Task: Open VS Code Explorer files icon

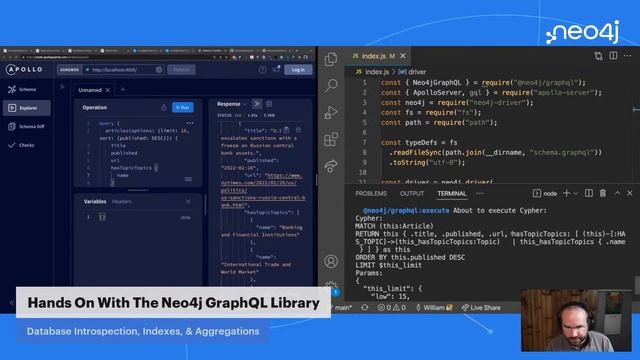Action: (331, 59)
